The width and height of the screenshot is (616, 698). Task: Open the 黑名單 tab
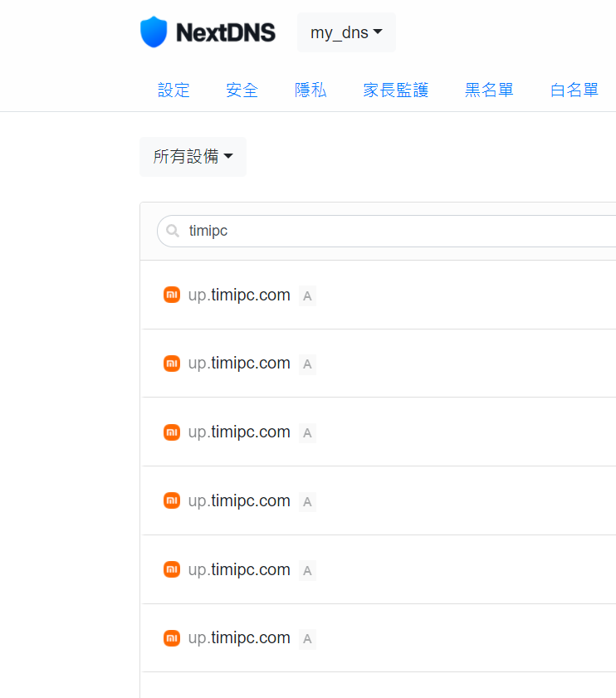tap(489, 90)
